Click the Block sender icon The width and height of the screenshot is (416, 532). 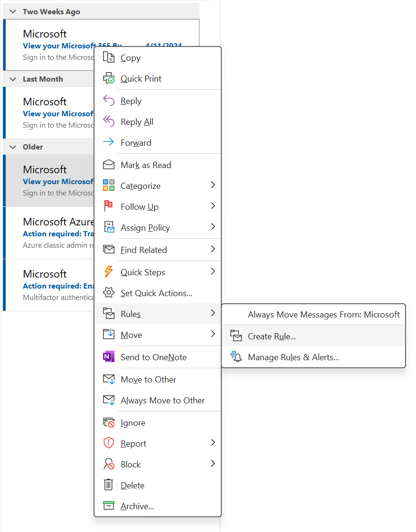(109, 464)
